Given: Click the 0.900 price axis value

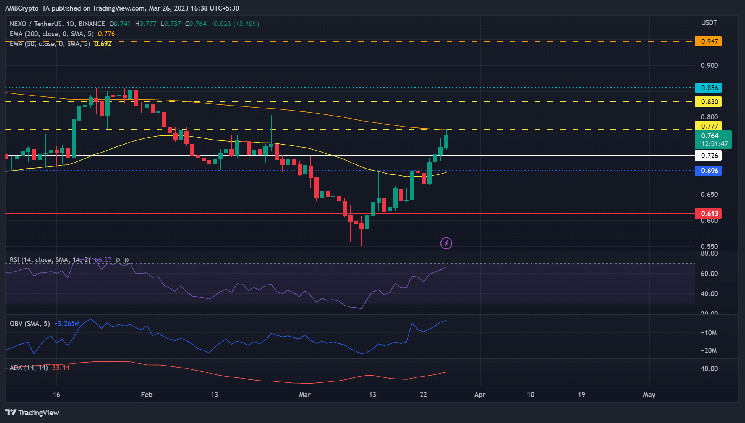Looking at the screenshot, I should click(x=709, y=66).
